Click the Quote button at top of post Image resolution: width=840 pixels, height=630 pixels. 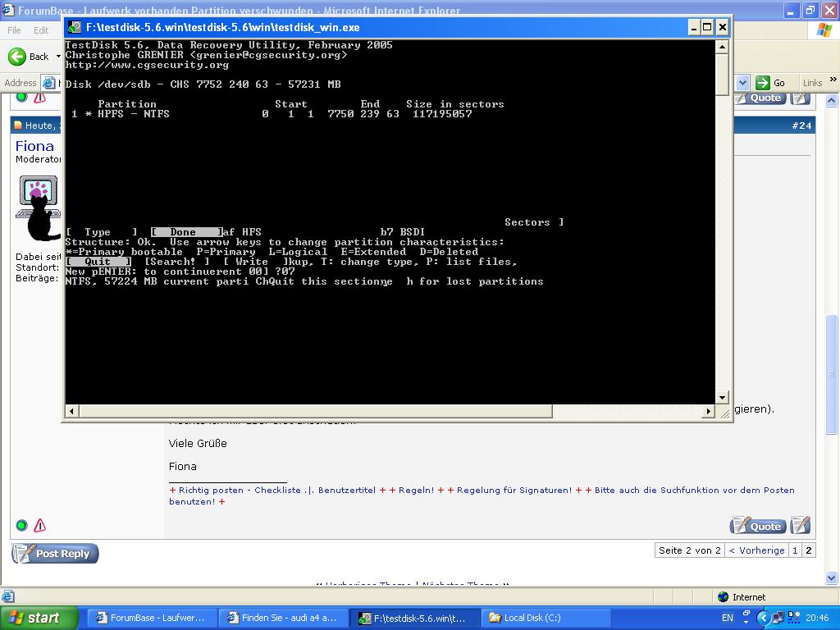760,98
